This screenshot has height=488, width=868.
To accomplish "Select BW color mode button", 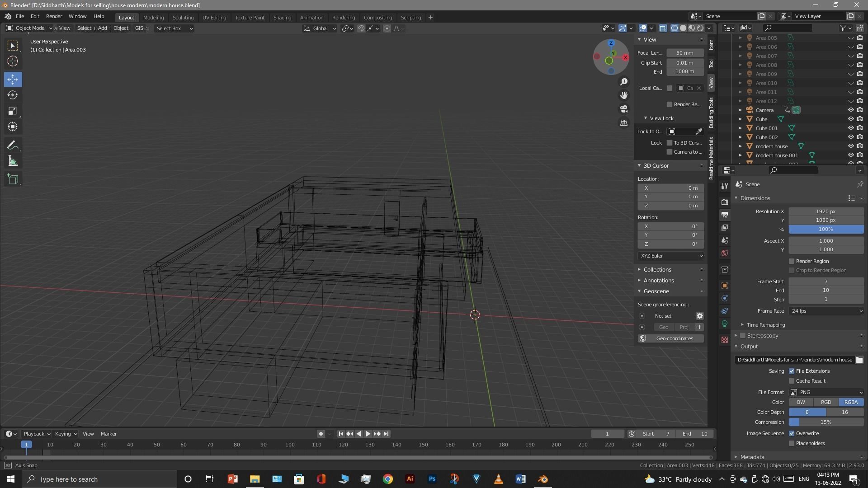I will click(x=801, y=402).
